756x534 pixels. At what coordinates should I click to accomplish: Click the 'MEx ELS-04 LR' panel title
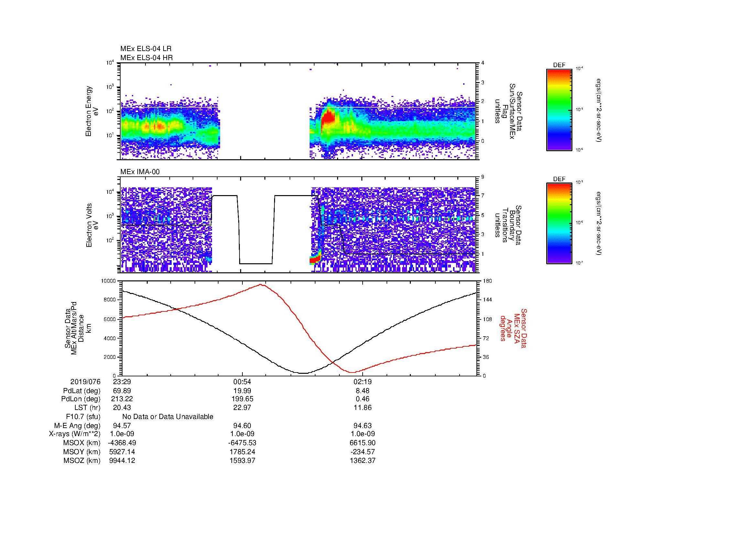(x=146, y=49)
